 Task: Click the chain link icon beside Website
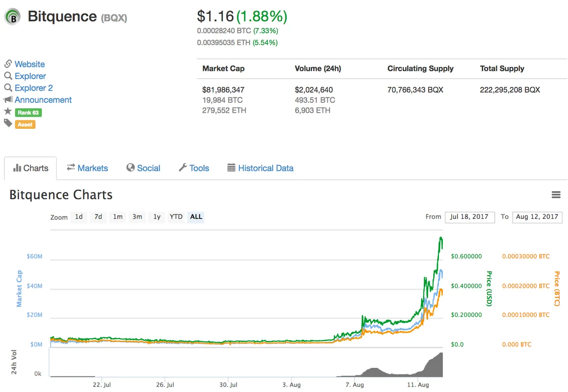[8, 64]
